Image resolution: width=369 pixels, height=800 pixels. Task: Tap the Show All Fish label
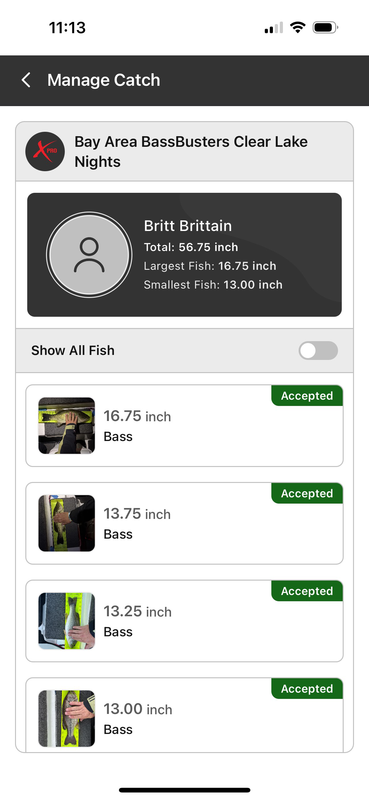(x=73, y=351)
